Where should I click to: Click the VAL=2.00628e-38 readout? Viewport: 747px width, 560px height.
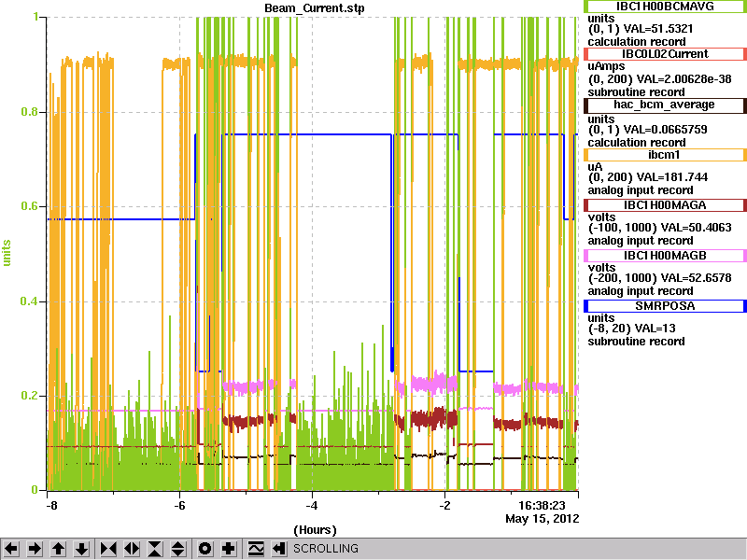684,79
